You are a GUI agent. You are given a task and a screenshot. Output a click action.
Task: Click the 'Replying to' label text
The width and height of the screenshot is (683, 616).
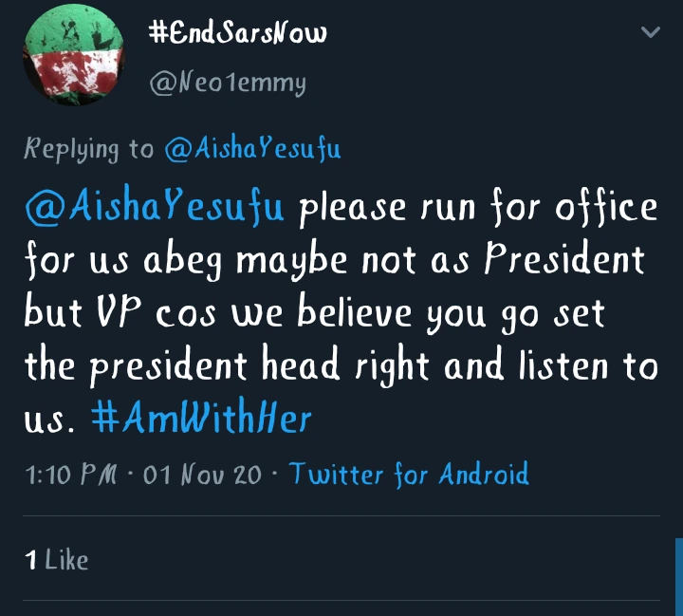[x=88, y=149]
